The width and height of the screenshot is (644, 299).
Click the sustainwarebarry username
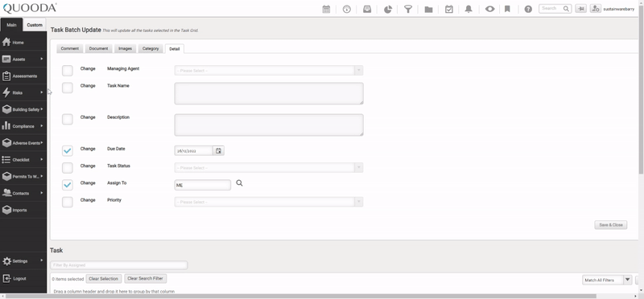point(618,9)
